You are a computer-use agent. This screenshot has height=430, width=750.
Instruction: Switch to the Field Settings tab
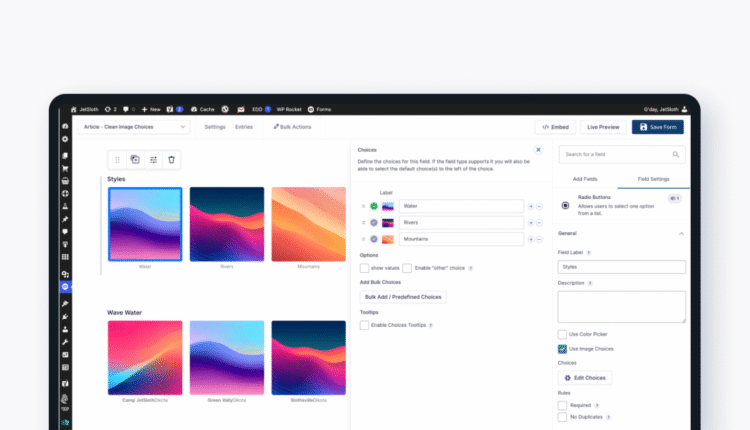653,179
